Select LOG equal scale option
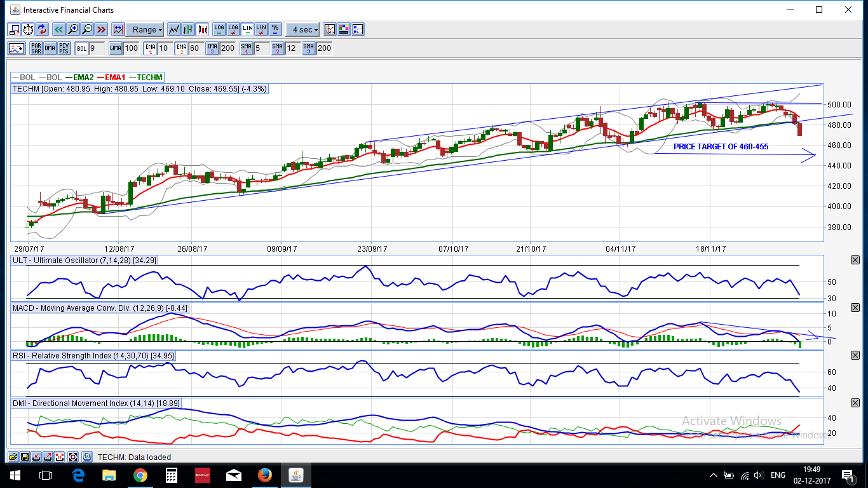 point(219,29)
